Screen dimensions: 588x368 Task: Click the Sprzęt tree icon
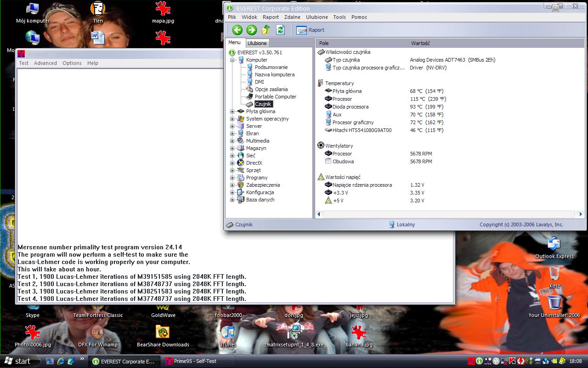point(241,170)
